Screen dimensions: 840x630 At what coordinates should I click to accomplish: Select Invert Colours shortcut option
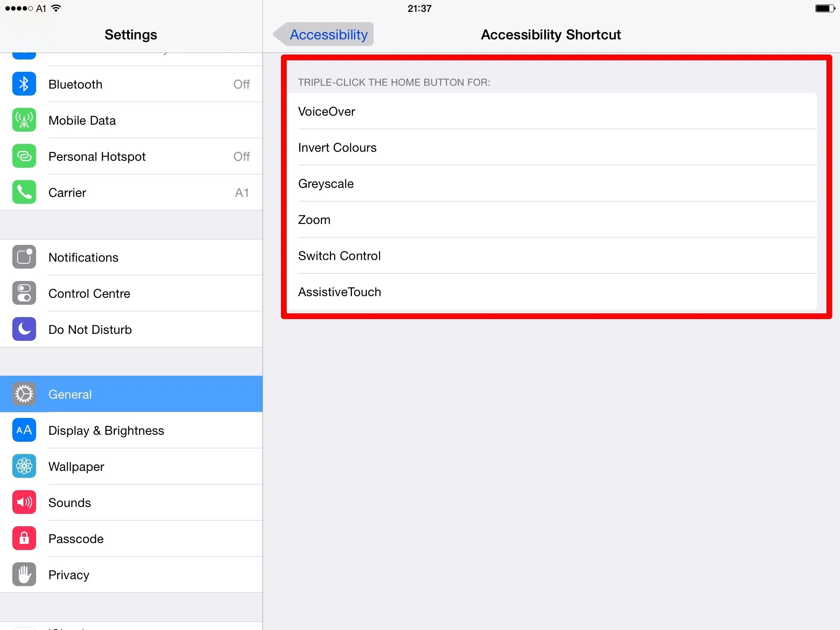pyautogui.click(x=552, y=148)
